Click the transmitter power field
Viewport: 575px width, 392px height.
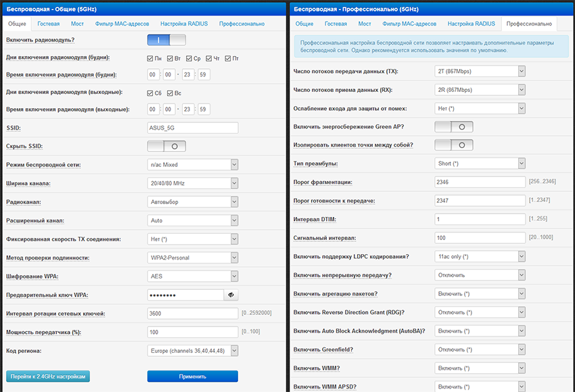[193, 333]
